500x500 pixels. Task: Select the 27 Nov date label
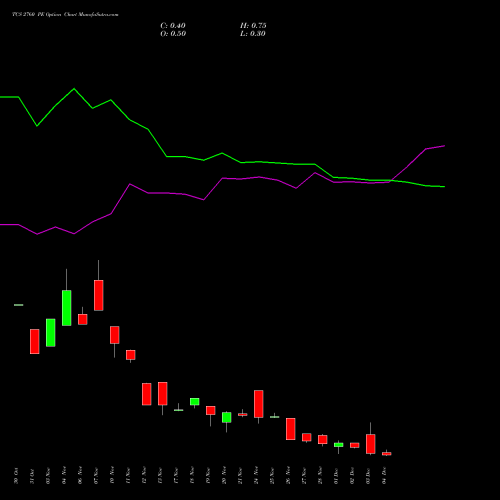[304, 476]
